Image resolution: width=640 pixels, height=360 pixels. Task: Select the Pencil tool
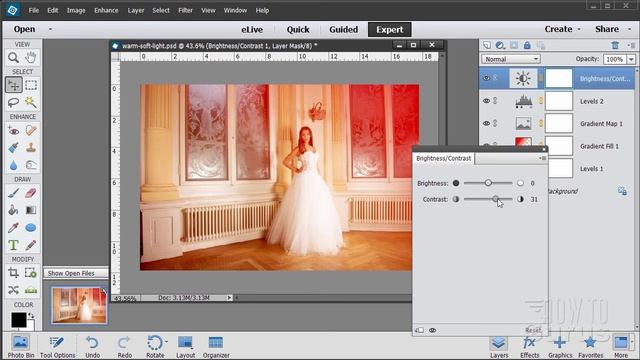(31, 245)
